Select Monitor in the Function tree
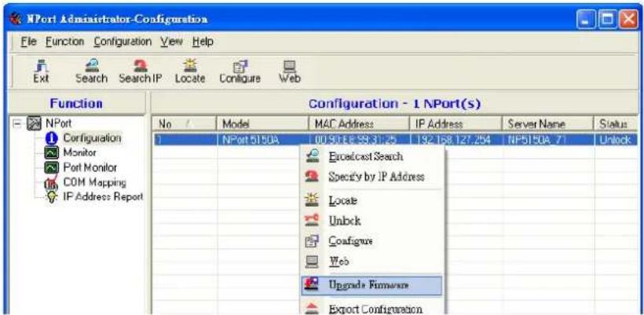The height and width of the screenshot is (315, 644). (x=79, y=152)
